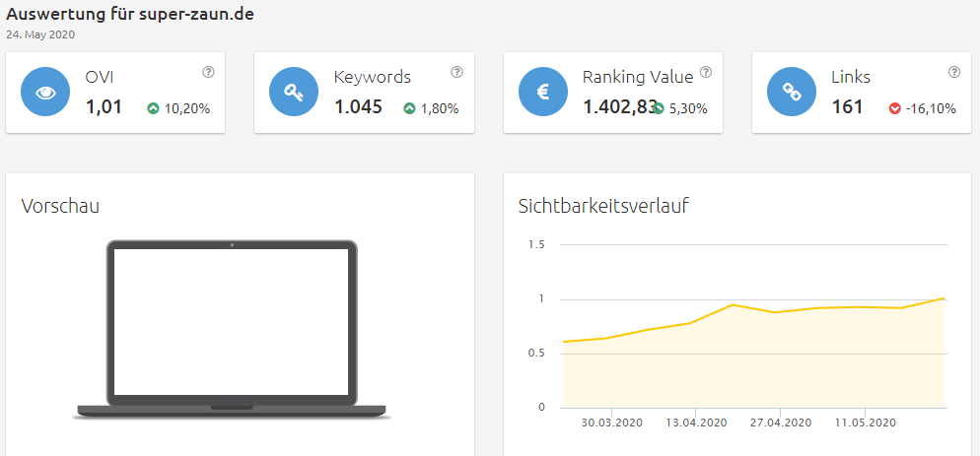Click the Links count 161

click(847, 106)
